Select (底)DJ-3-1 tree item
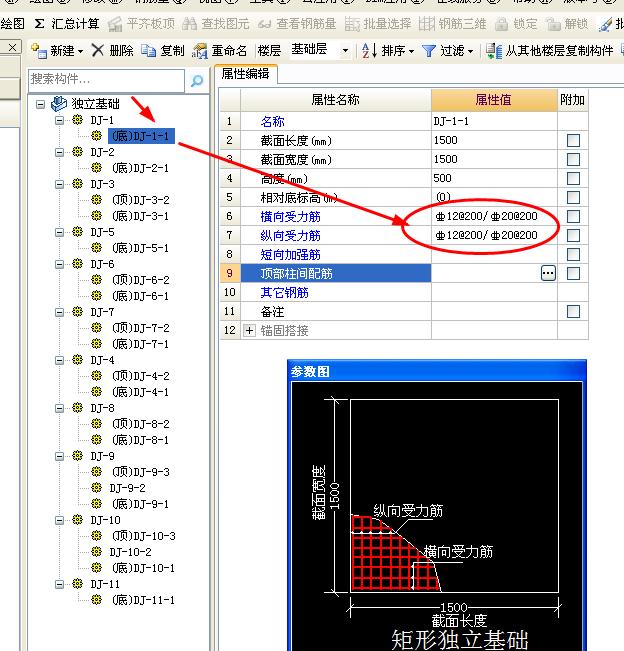This screenshot has width=624, height=651. [140, 215]
